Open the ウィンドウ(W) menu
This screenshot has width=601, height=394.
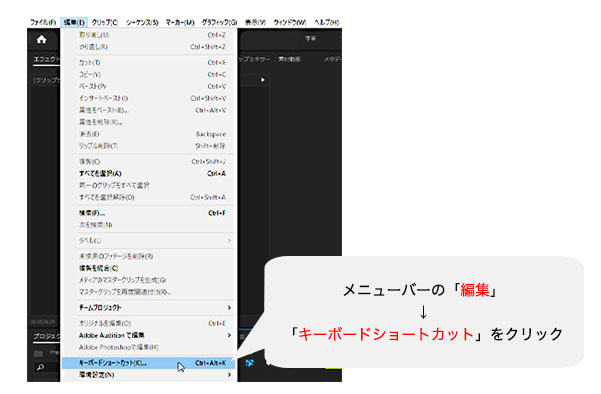coord(290,22)
